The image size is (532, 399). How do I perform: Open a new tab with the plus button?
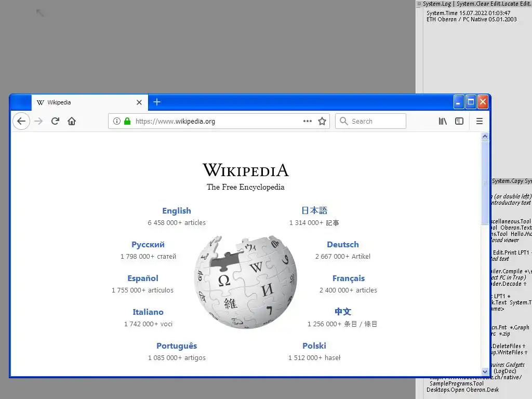click(x=157, y=102)
